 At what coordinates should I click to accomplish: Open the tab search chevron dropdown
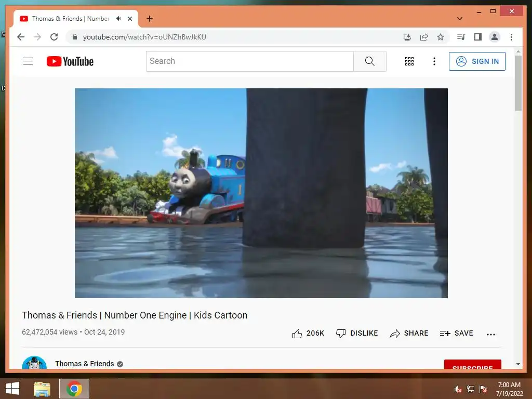[460, 19]
